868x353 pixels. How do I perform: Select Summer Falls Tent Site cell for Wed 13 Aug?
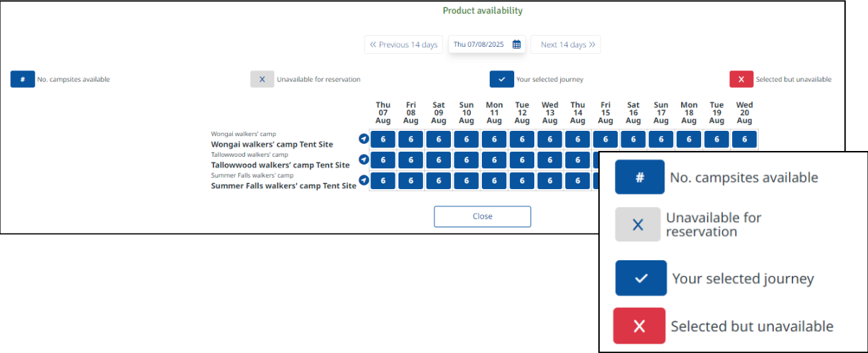550,180
